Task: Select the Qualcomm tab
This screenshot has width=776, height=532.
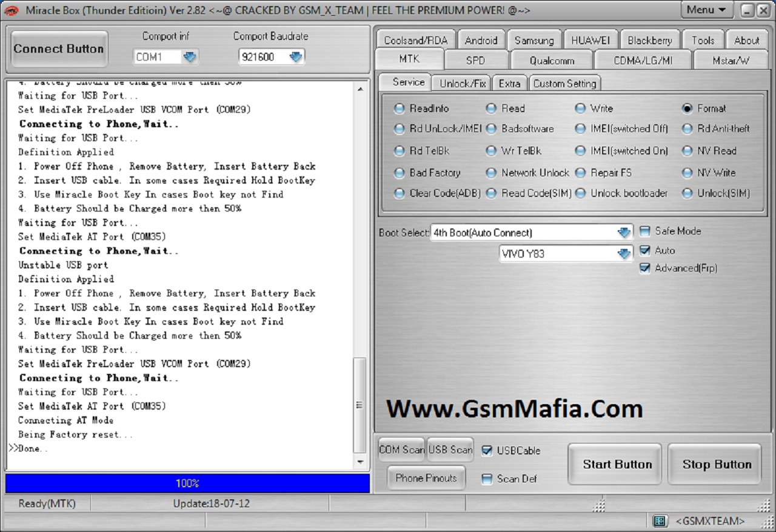Action: tap(552, 61)
